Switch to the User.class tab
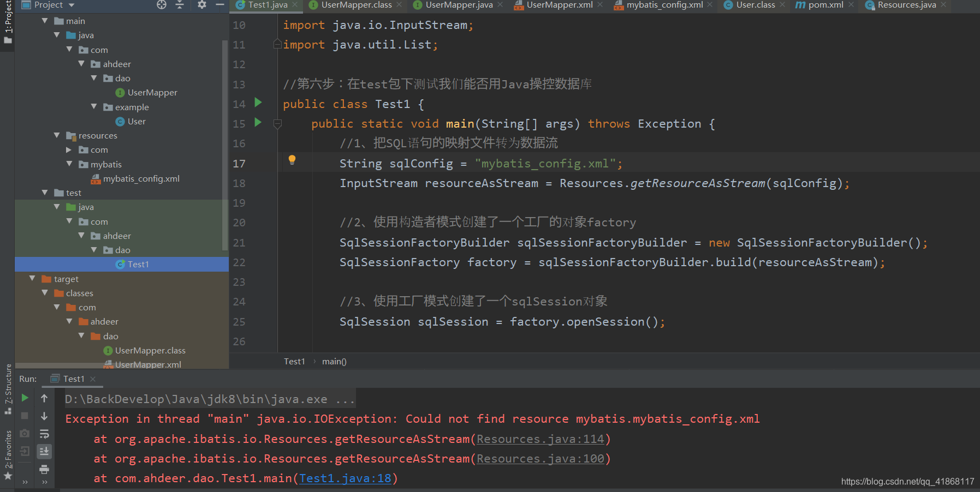Image resolution: width=980 pixels, height=492 pixels. tap(756, 5)
